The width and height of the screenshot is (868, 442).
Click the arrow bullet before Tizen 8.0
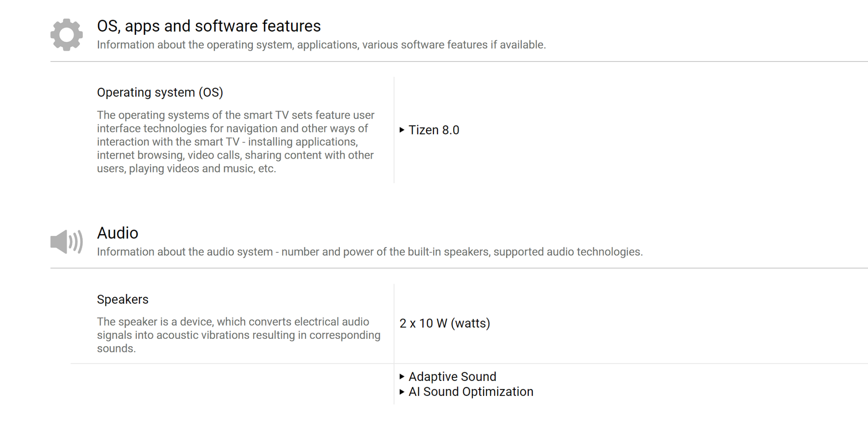tap(402, 130)
